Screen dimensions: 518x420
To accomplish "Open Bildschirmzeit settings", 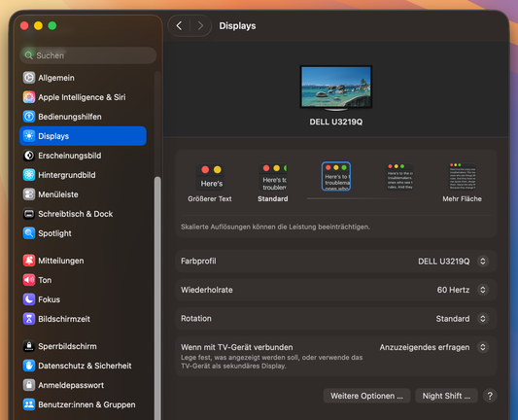I will 83,319.
